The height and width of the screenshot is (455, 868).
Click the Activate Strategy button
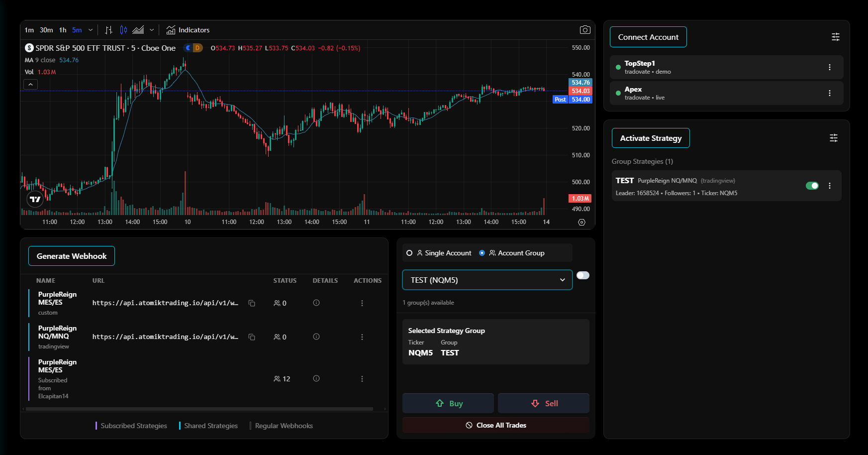coord(651,138)
